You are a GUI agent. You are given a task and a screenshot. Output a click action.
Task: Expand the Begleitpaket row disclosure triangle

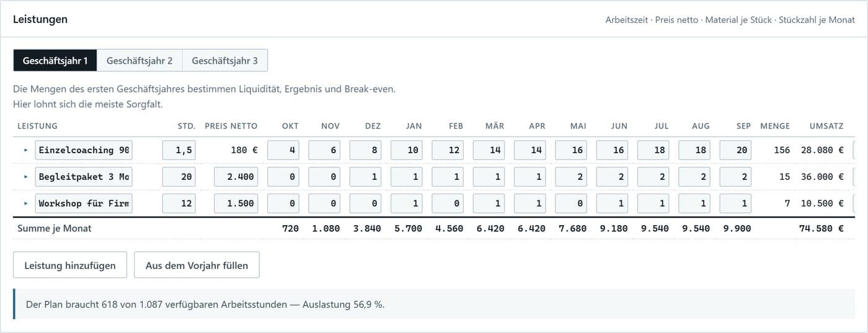click(x=26, y=177)
